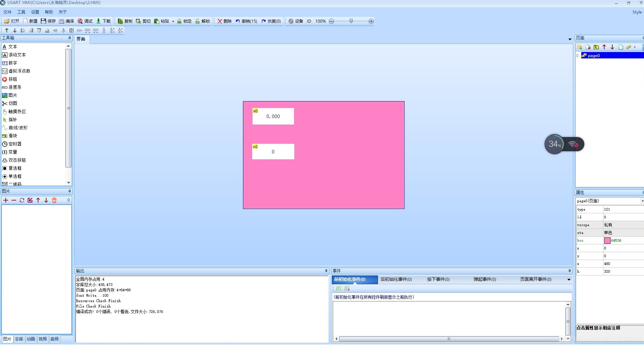Click the align left icon
Viewport: 644px width, 345px height.
point(23,30)
